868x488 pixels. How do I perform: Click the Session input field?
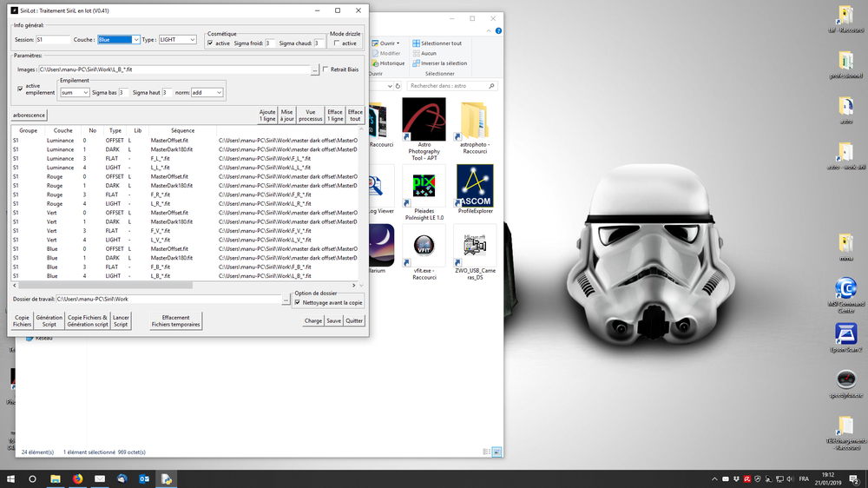[53, 40]
